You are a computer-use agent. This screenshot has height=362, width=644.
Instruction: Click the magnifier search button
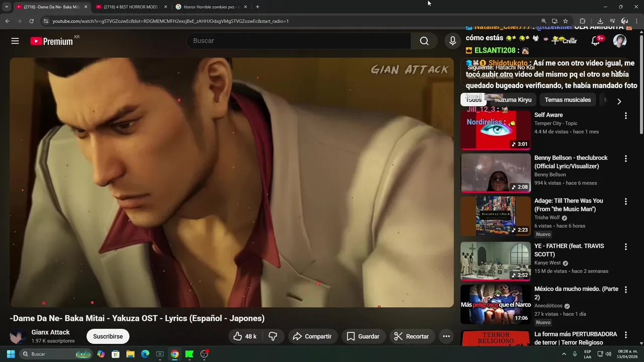[x=424, y=41]
